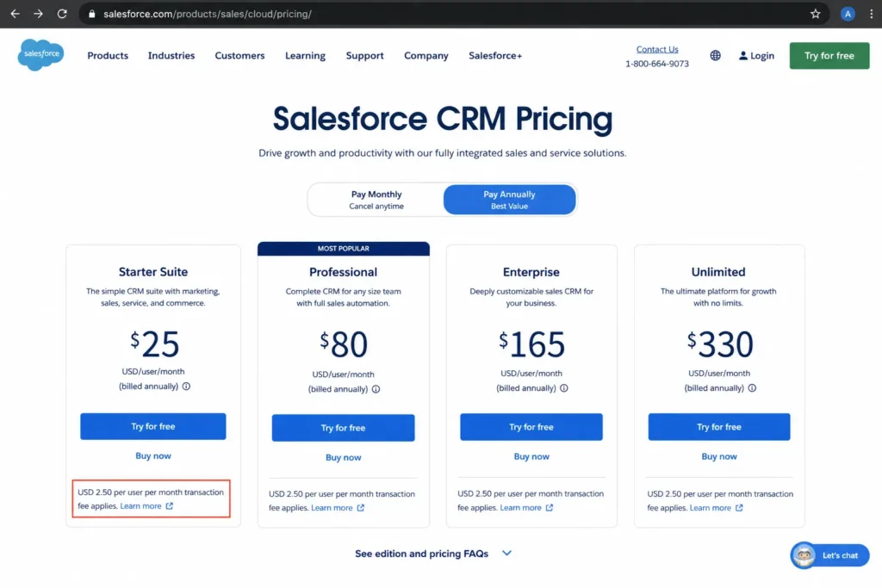
Task: Click Buy now under Enterprise
Action: pyautogui.click(x=531, y=456)
